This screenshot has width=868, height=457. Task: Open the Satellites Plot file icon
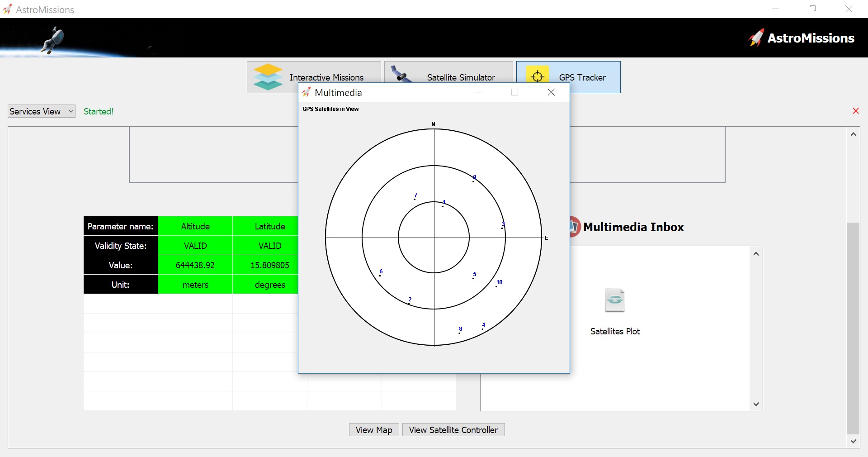(x=614, y=300)
